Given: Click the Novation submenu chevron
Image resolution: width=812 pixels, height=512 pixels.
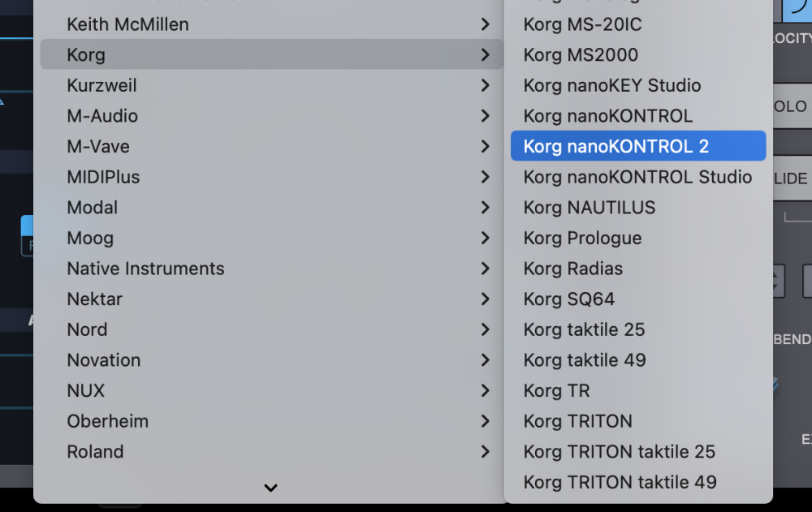Looking at the screenshot, I should (x=485, y=360).
